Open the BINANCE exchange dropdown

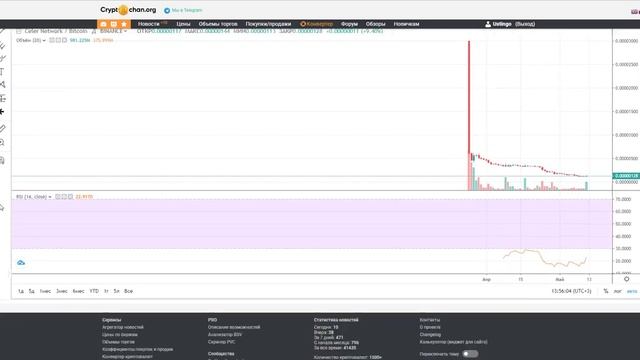113,31
